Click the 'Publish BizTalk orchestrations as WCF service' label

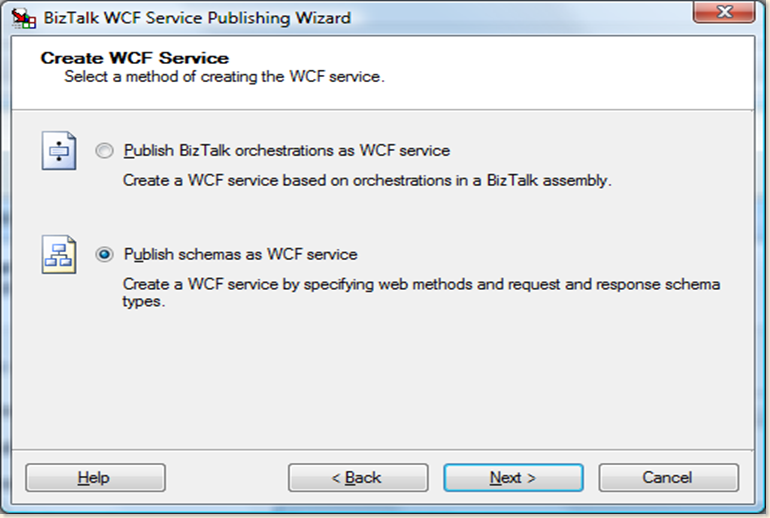[x=286, y=151]
